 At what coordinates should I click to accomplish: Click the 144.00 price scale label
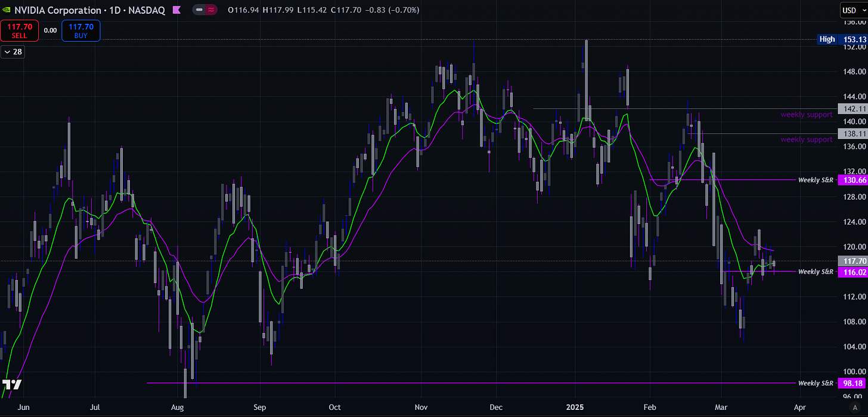[x=854, y=97]
